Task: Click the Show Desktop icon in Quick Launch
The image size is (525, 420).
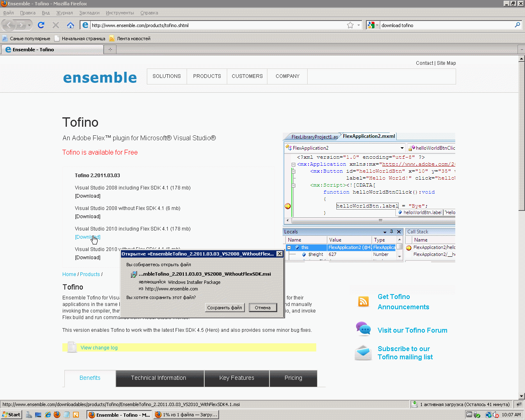Action: pos(38,415)
